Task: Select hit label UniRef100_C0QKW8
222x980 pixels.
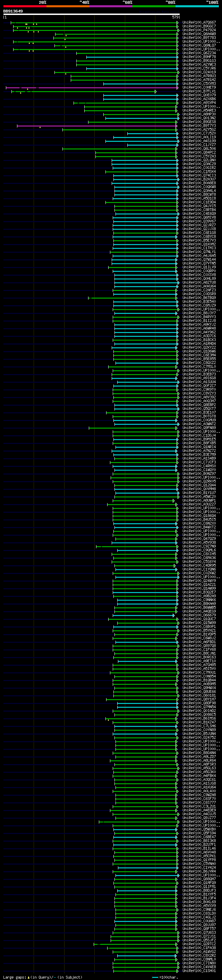Action: [x=199, y=187]
